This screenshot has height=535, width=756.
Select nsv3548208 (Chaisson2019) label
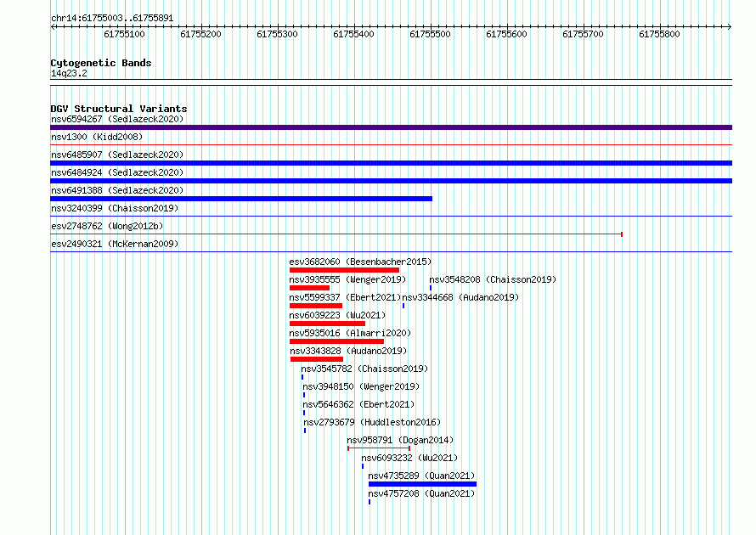click(x=493, y=279)
